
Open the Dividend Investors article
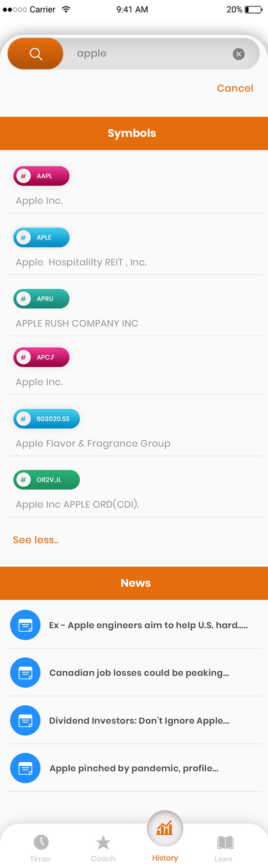click(139, 720)
